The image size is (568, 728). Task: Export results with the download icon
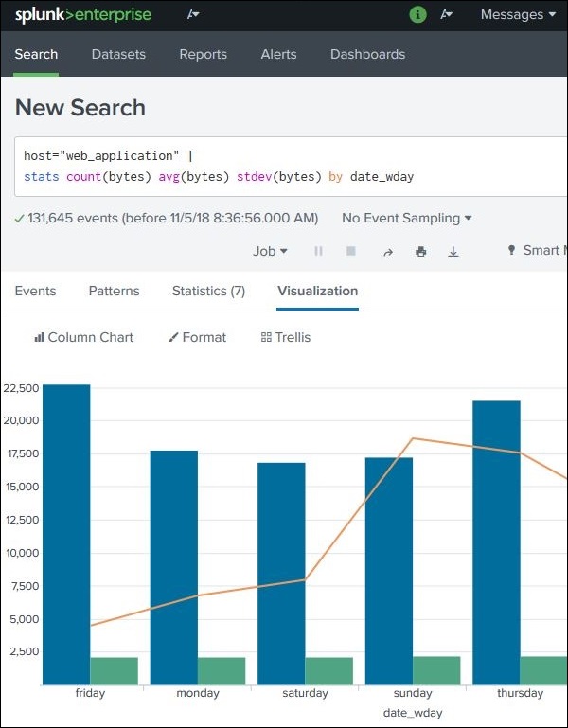(453, 251)
